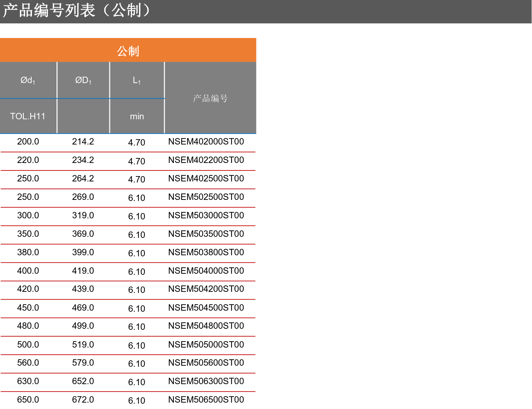
Task: Click product number NSEM502500ST00
Action: 206,197
